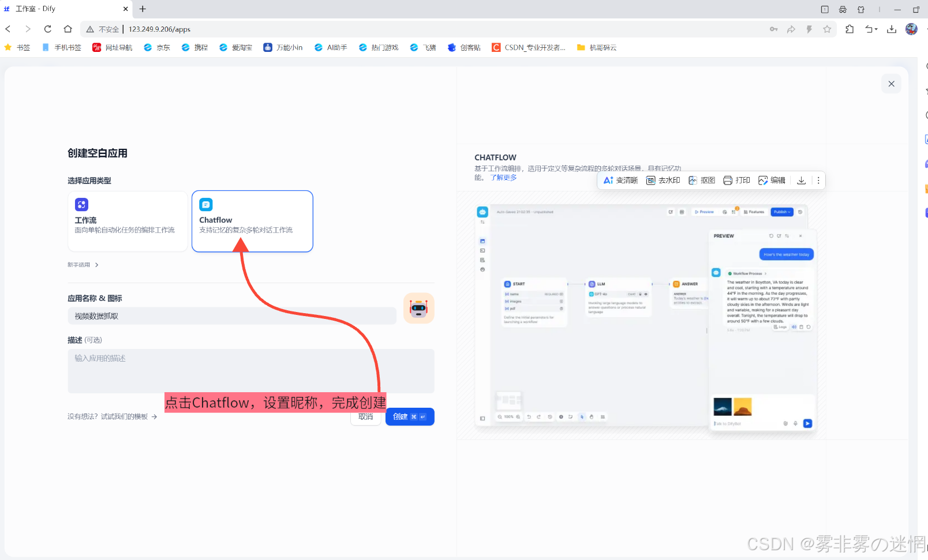Click 去水印 in image toolbar
The image size is (928, 560).
(663, 181)
